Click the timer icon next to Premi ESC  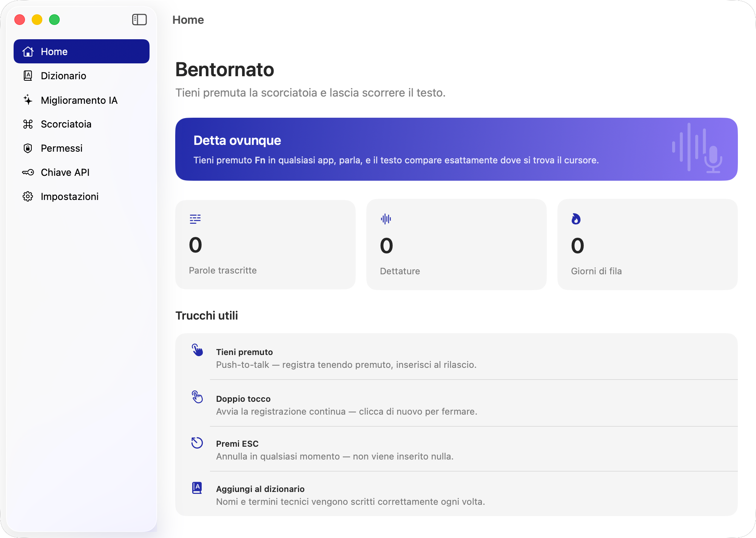pos(197,443)
